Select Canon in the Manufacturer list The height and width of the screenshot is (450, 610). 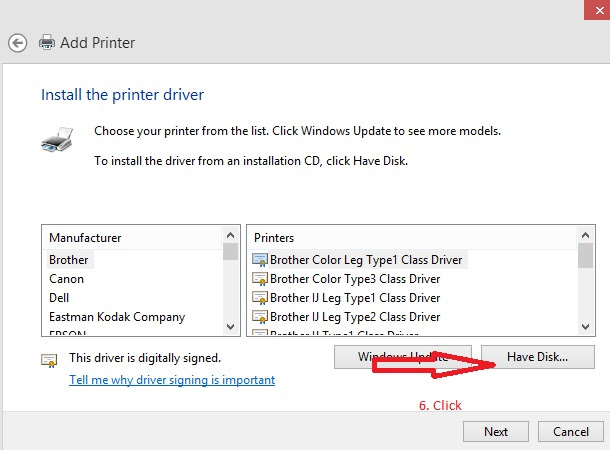67,279
